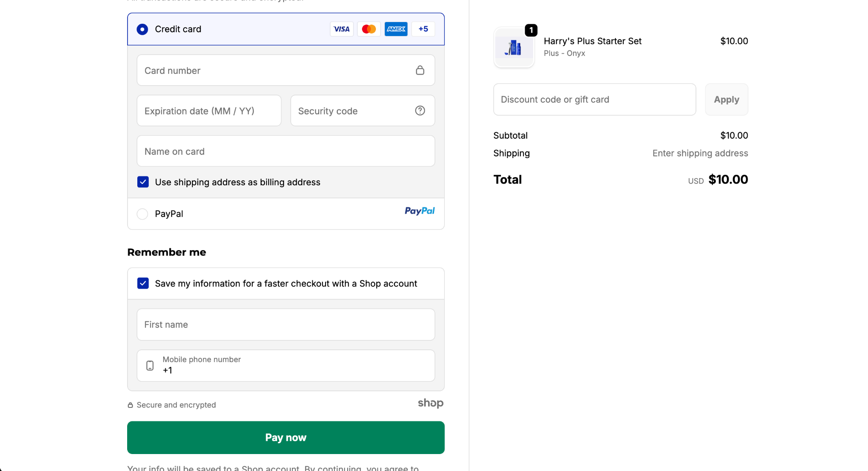The width and height of the screenshot is (868, 471).
Task: Click the Apply discount button
Action: (x=726, y=100)
